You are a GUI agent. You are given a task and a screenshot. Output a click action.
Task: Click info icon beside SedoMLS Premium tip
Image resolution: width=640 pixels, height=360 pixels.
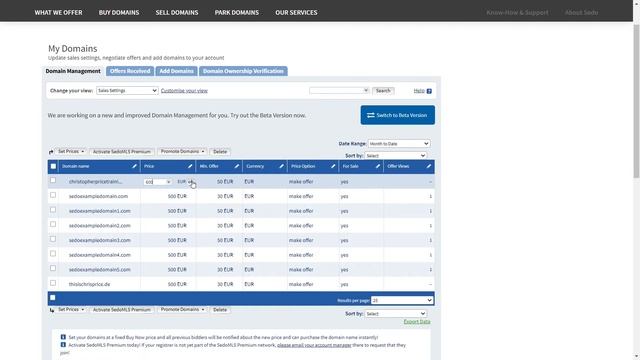point(63,345)
